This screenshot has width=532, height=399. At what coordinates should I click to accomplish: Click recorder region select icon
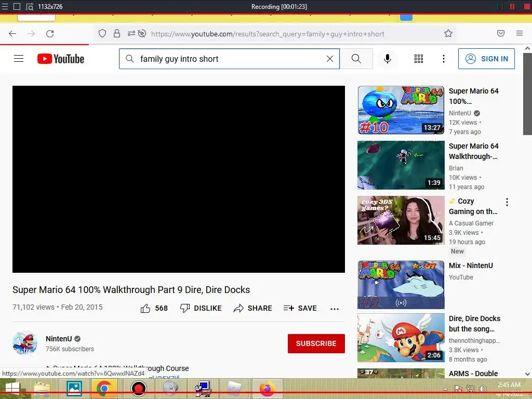pos(30,6)
